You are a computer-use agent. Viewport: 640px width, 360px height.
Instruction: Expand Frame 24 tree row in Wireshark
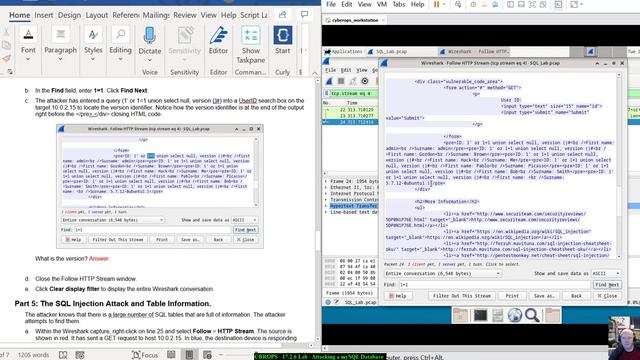[x=326, y=181]
